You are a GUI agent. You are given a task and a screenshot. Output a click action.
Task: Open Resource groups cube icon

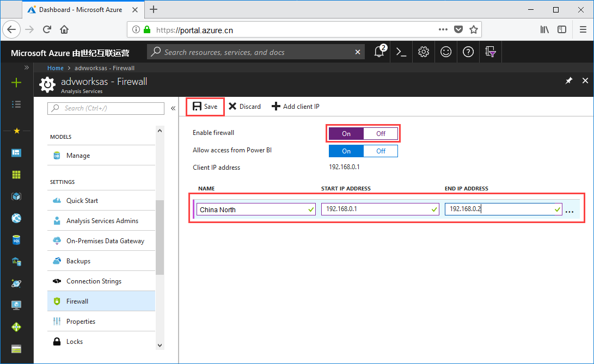(x=16, y=196)
